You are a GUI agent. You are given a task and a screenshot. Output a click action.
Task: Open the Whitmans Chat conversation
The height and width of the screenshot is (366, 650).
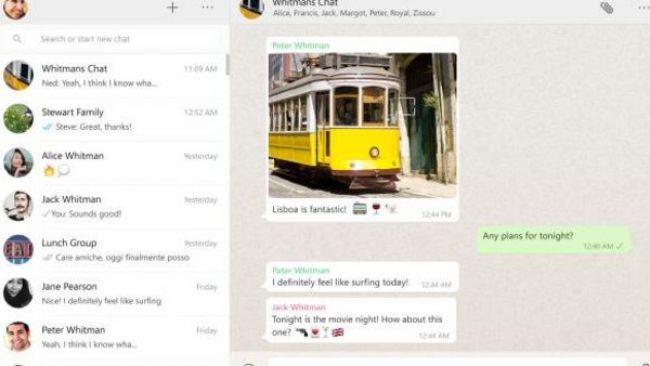tap(114, 75)
